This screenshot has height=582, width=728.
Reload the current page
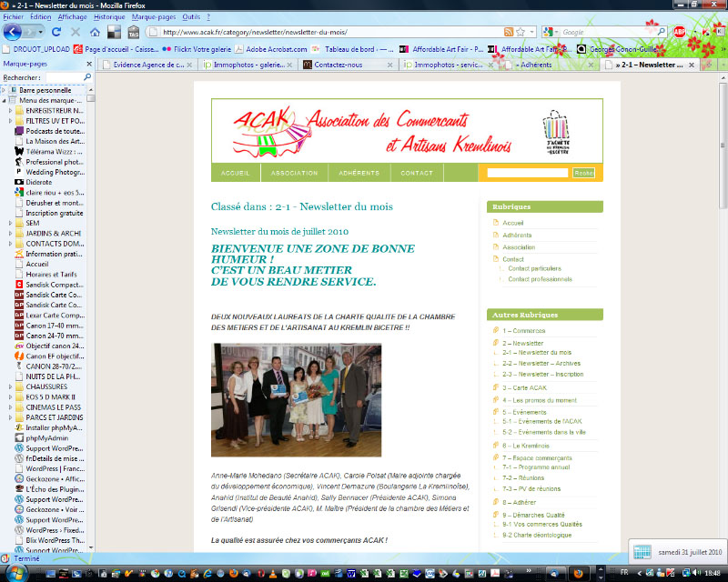(x=56, y=32)
